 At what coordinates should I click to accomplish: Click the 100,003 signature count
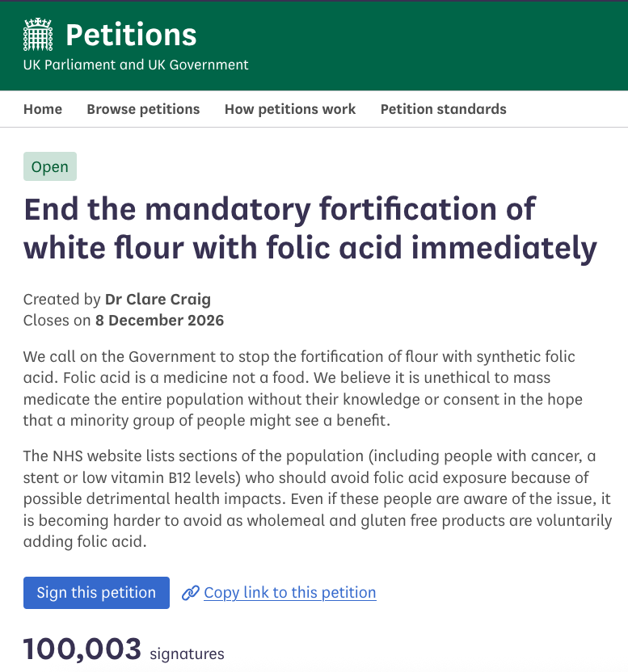pyautogui.click(x=82, y=649)
